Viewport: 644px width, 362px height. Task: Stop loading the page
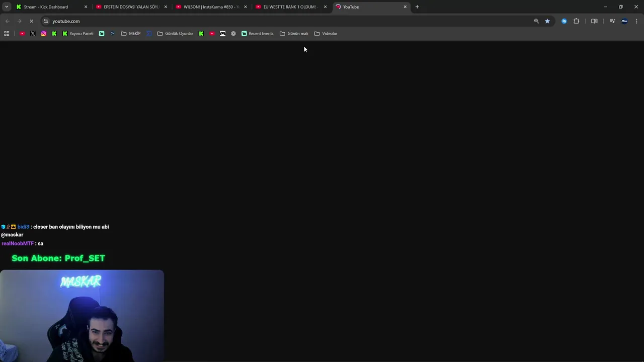(x=31, y=21)
